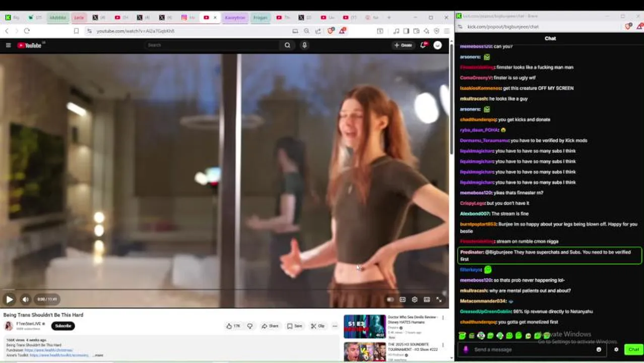Screen dimensions: 644x363
Task: Click the username Alexbond007 in chat
Action: 475,214
